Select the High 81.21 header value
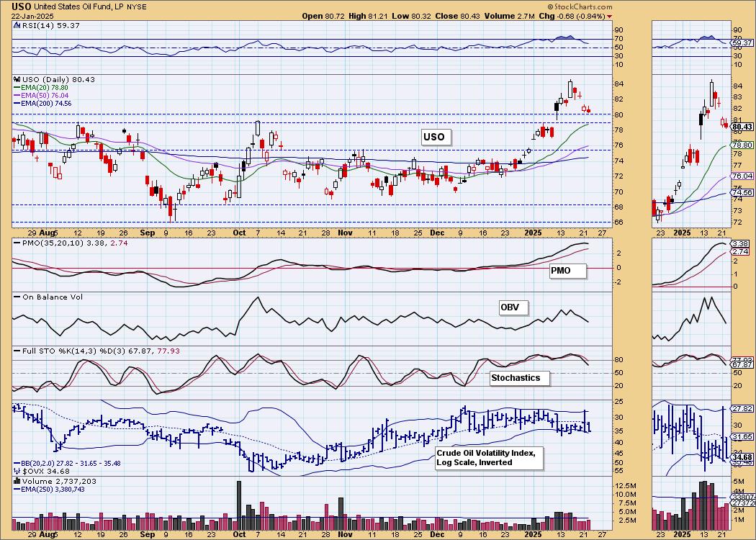This screenshot has width=756, height=540. click(369, 16)
